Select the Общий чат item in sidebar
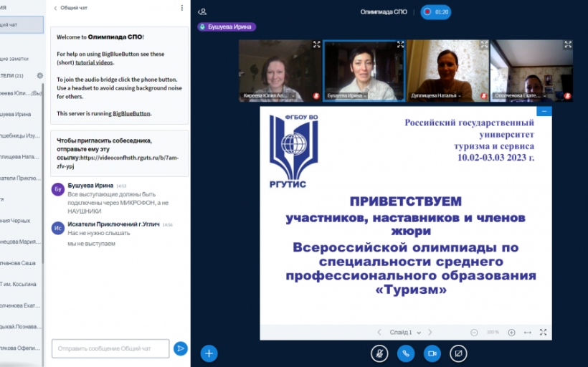588x367 pixels. coord(22,25)
